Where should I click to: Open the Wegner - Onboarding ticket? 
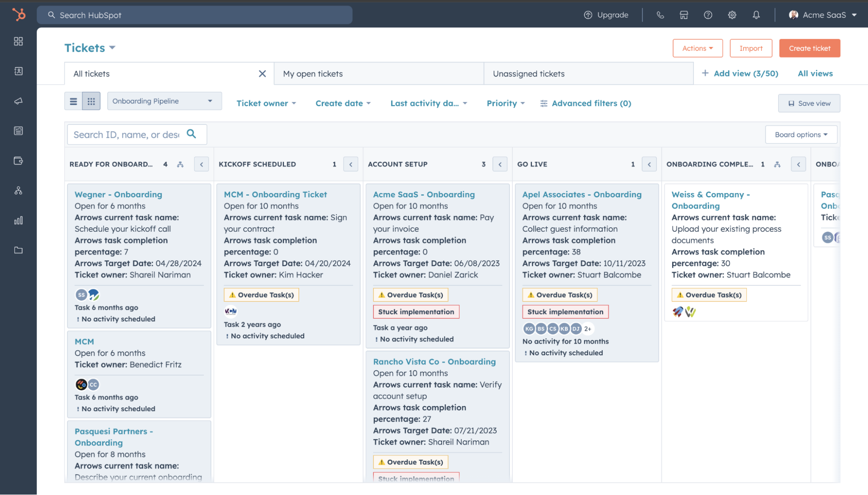[x=118, y=194]
